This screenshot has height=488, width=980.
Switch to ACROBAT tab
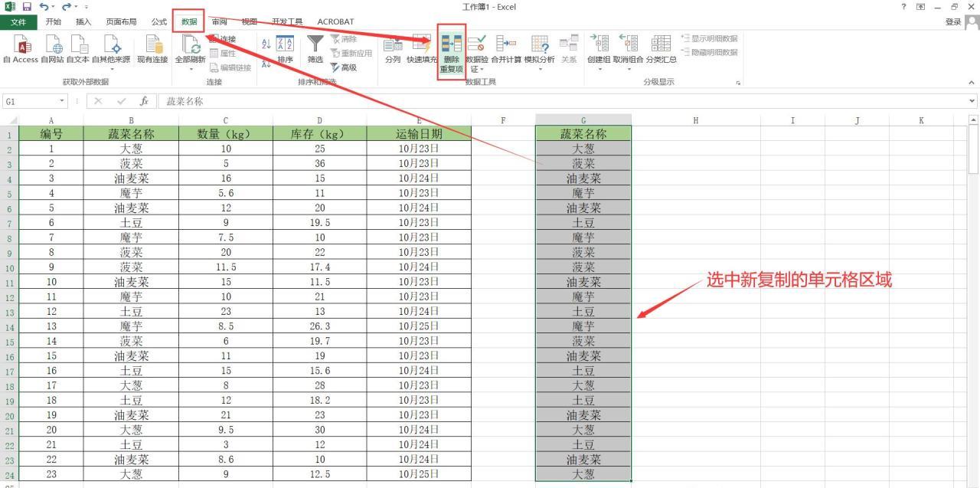point(335,21)
